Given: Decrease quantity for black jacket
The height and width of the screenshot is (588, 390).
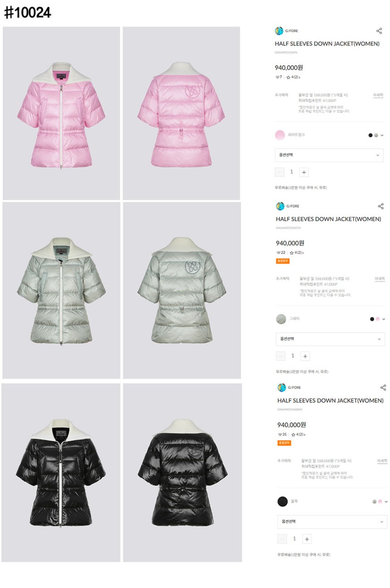Looking at the screenshot, I should (282, 539).
